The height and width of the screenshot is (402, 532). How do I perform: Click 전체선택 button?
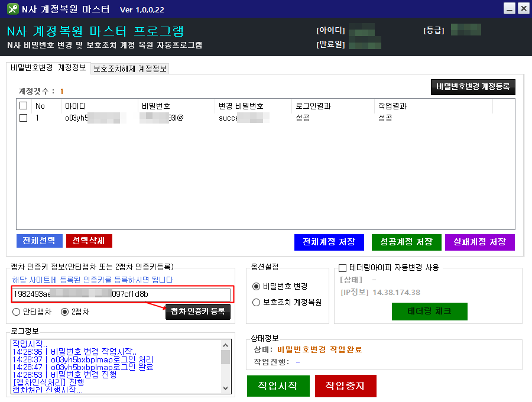click(x=40, y=241)
